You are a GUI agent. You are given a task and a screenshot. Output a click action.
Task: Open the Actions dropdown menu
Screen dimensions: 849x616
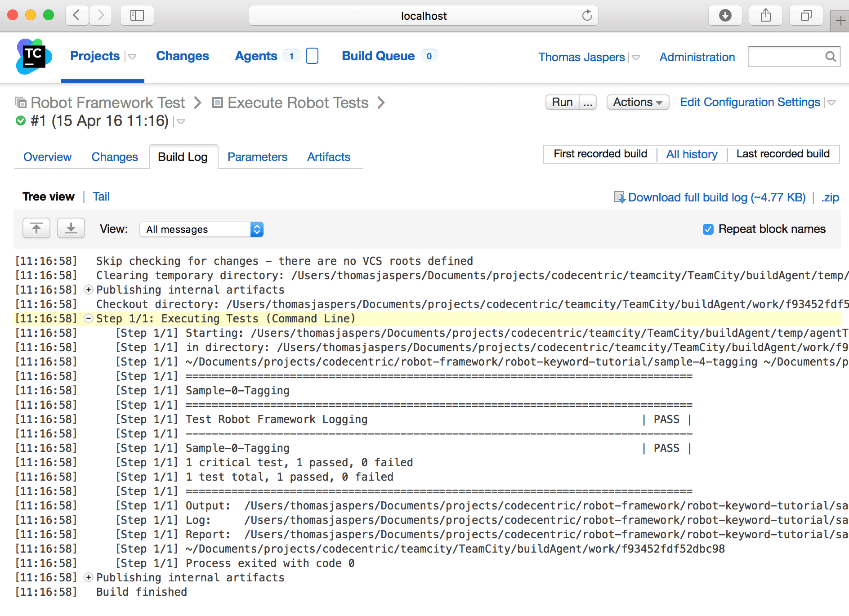(637, 103)
